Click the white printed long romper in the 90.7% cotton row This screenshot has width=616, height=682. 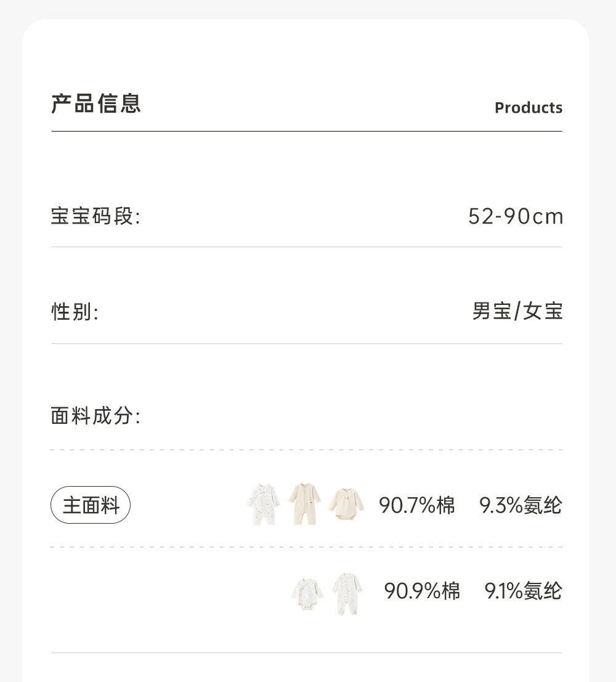coord(264,504)
